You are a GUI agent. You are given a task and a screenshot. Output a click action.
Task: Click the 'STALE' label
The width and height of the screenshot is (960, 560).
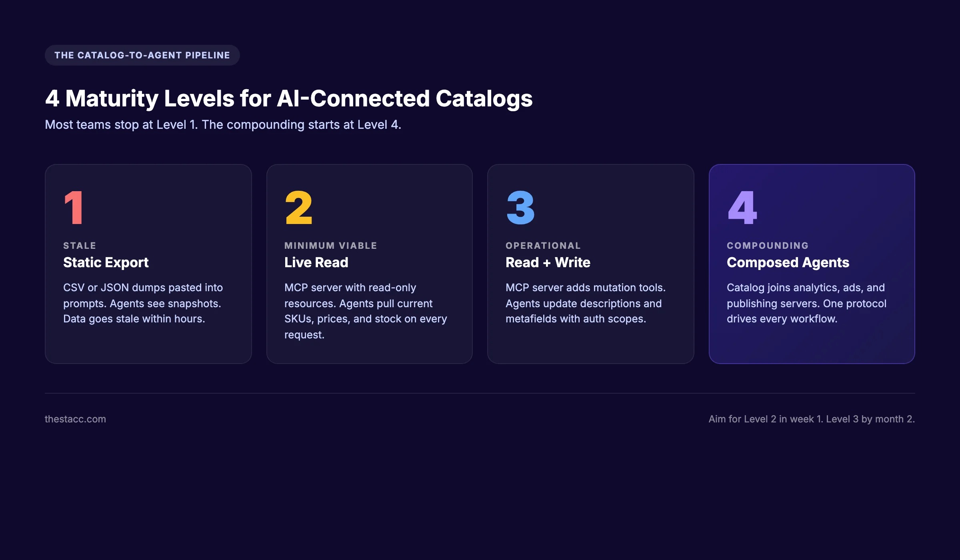[x=80, y=246]
